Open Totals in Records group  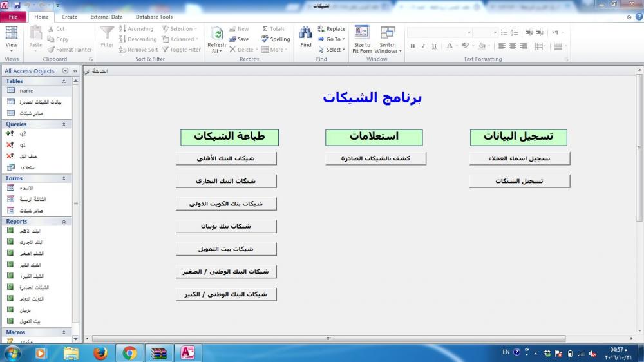coord(274,29)
